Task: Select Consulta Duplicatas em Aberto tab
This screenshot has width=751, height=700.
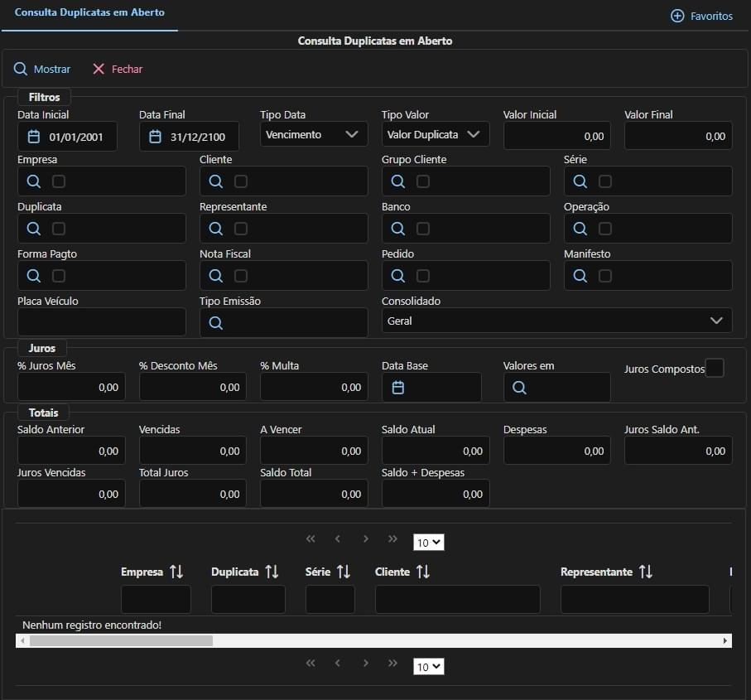Action: (x=89, y=13)
